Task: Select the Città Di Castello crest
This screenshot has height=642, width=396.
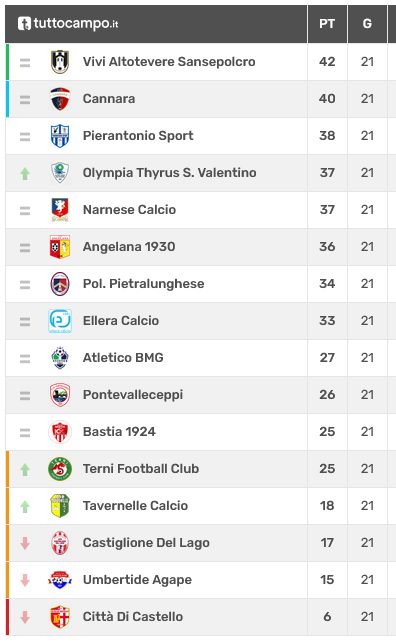Action: [60, 617]
